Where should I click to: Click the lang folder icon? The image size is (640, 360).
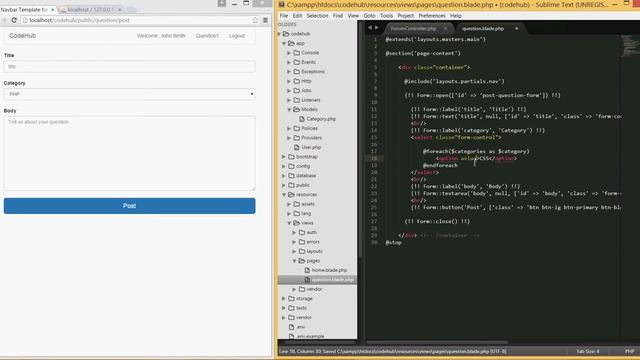coord(297,213)
